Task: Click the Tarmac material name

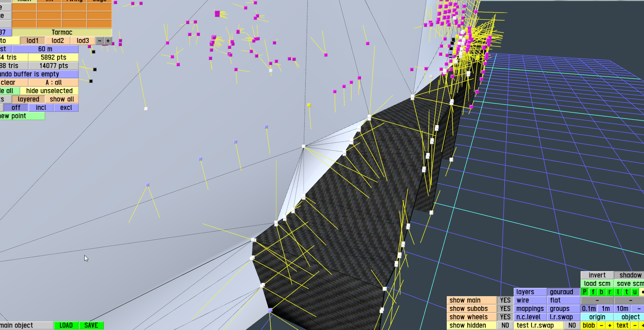Action: [62, 32]
